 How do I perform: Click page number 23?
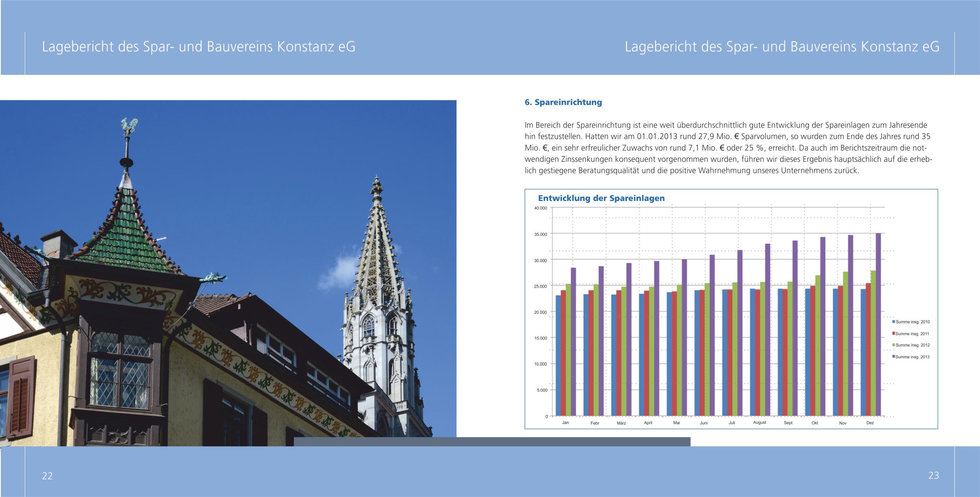[934, 475]
